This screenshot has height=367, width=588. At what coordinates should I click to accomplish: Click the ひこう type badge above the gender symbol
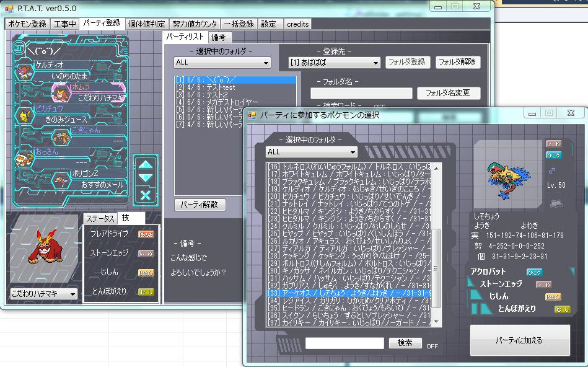click(x=553, y=155)
